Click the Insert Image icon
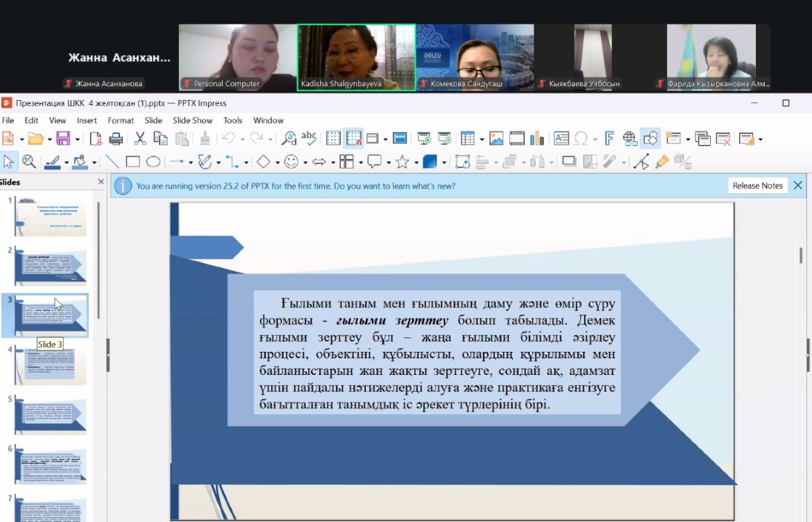This screenshot has height=522, width=812. coord(496,138)
